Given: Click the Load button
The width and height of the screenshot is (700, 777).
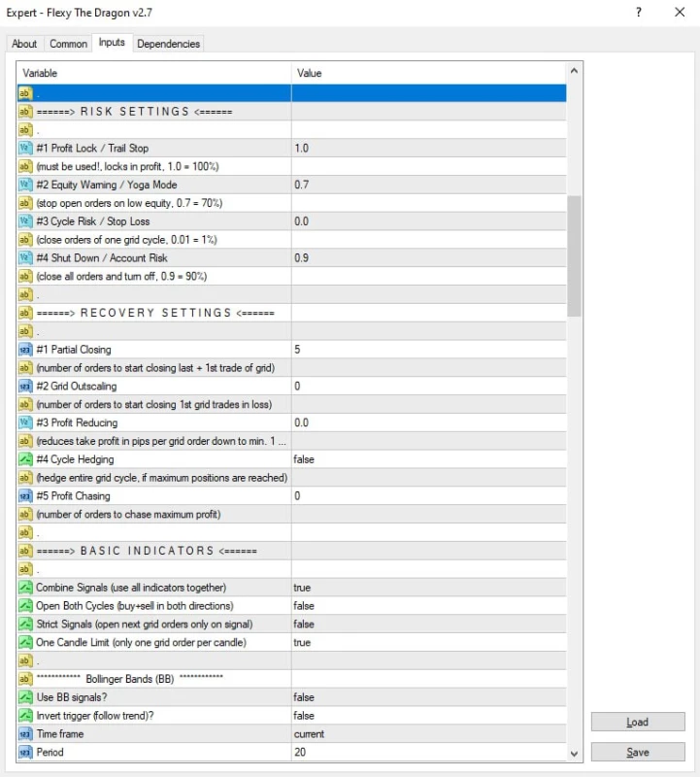Looking at the screenshot, I should point(637,723).
